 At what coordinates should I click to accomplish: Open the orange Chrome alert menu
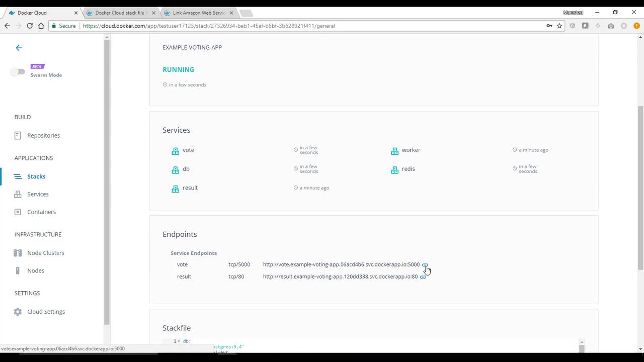(x=636, y=26)
